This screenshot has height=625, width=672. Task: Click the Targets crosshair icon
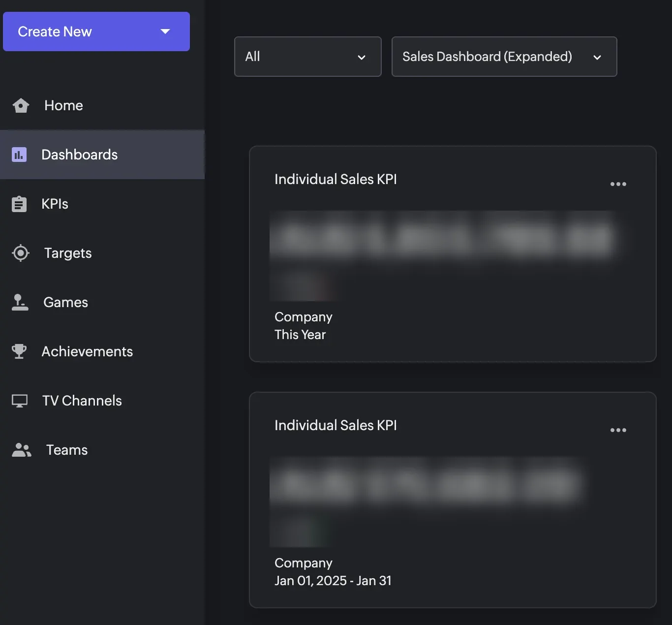pyautogui.click(x=21, y=253)
